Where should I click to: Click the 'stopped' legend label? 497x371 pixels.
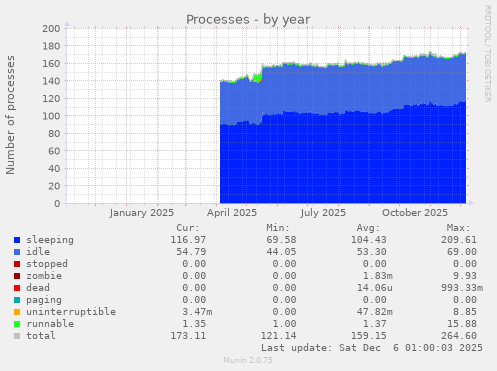click(x=47, y=264)
